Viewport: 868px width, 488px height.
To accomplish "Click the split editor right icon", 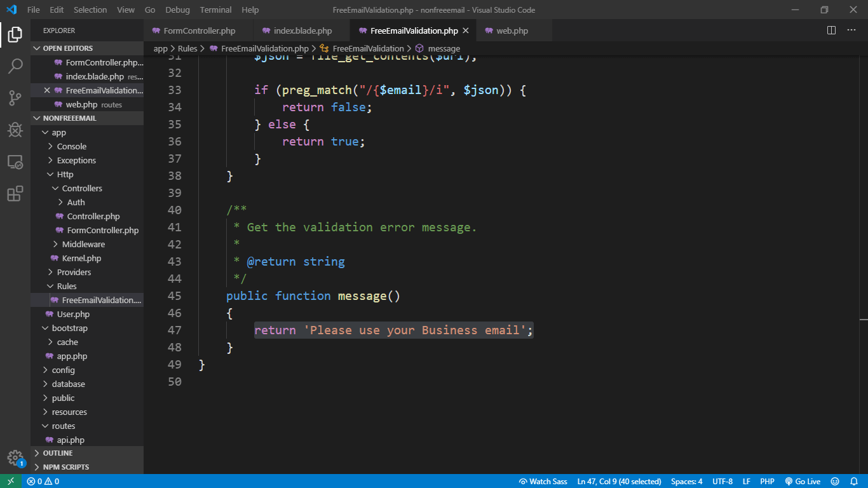I will (x=831, y=30).
